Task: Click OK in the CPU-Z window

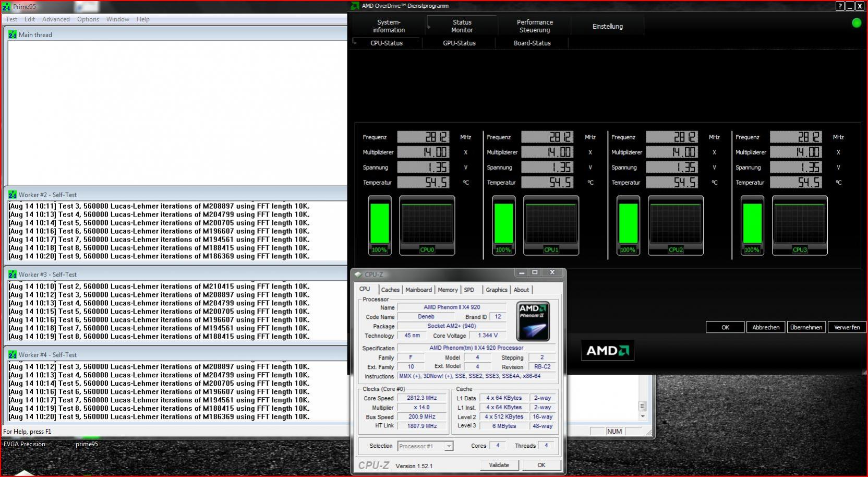Action: (x=541, y=465)
